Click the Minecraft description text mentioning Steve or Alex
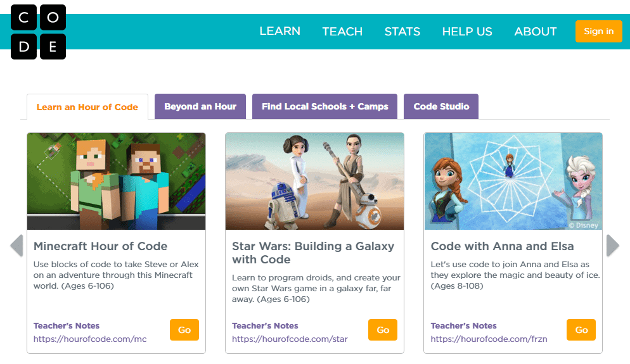The width and height of the screenshot is (630, 364). click(116, 275)
